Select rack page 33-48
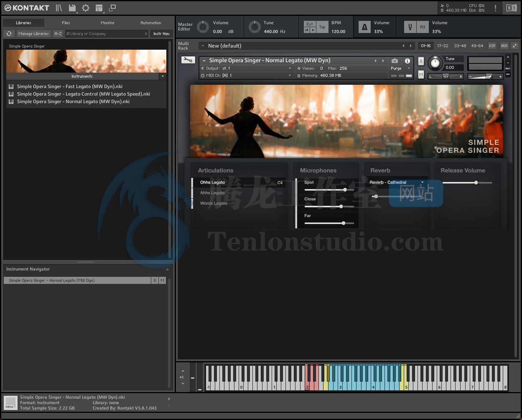The height and width of the screenshot is (420, 522). pyautogui.click(x=460, y=46)
